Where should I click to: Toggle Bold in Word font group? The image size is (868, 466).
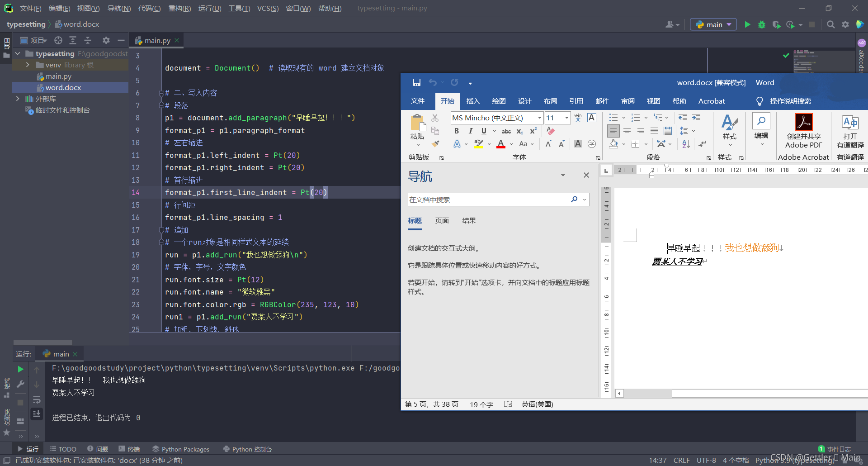[x=457, y=131]
